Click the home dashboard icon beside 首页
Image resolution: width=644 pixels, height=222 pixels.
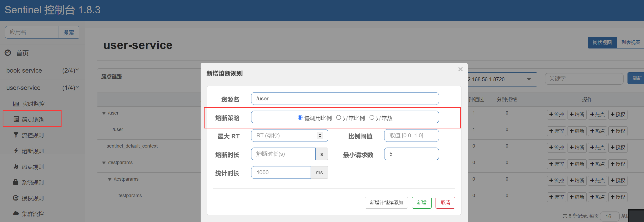[8, 53]
